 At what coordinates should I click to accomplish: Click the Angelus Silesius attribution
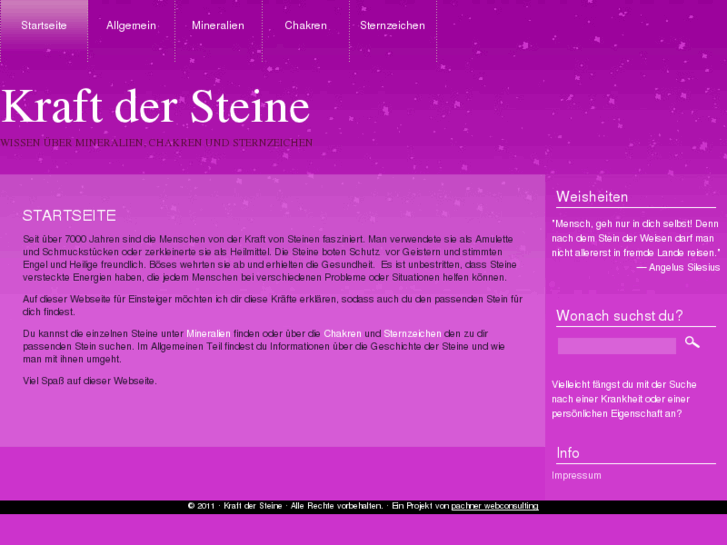(678, 267)
